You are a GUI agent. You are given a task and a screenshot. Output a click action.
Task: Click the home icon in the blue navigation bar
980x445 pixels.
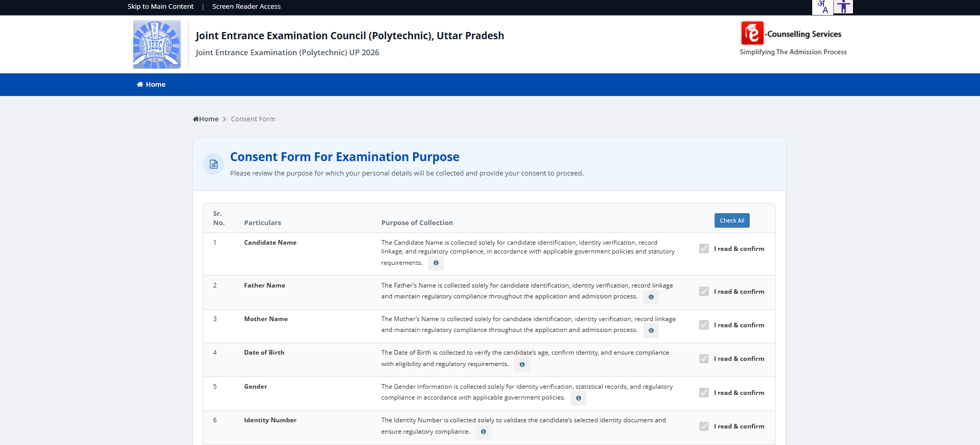point(140,85)
